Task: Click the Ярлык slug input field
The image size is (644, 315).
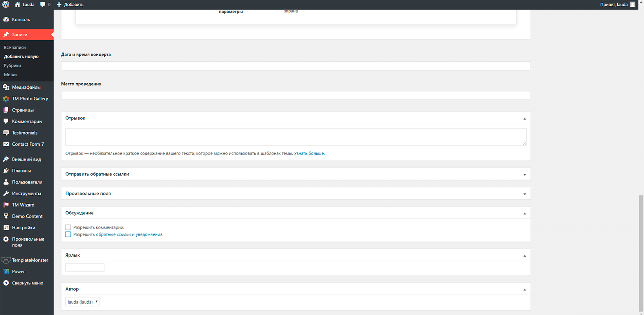Action: coord(85,267)
